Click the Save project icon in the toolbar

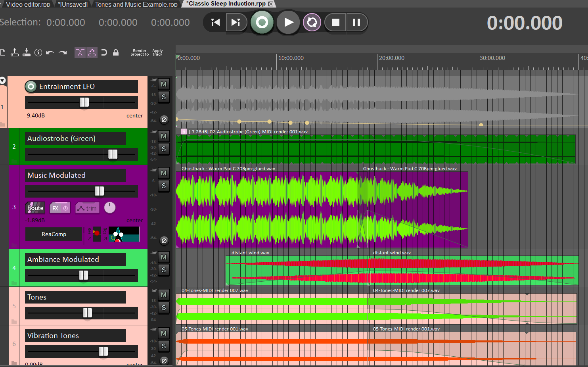click(27, 52)
